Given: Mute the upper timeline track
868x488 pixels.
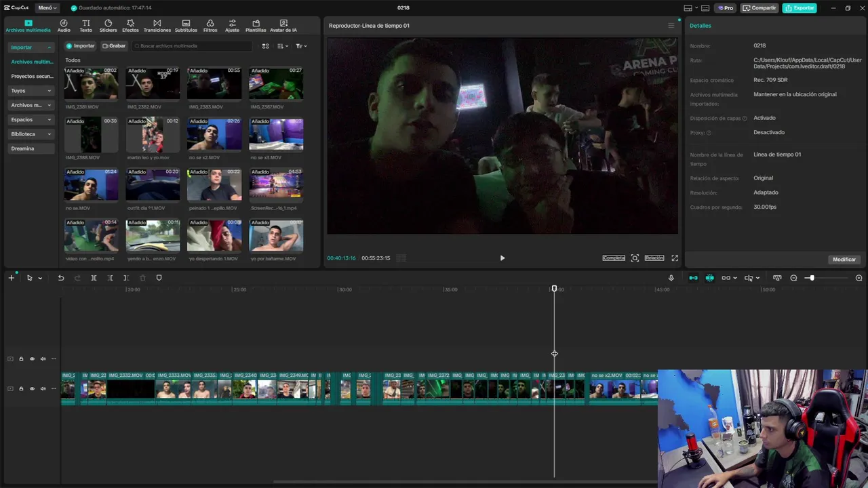Looking at the screenshot, I should (x=43, y=359).
